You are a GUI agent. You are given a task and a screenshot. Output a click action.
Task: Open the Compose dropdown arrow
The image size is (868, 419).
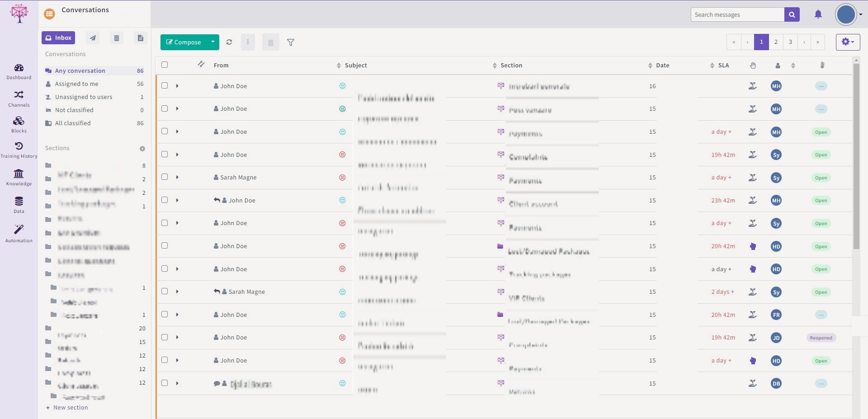(x=212, y=42)
